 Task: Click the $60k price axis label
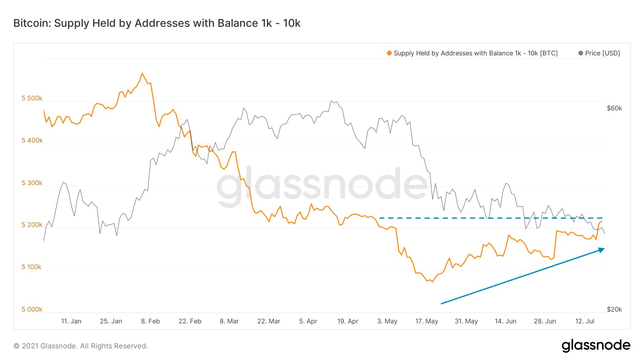(x=614, y=108)
